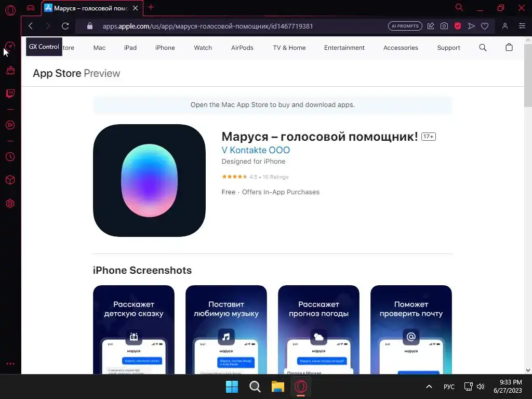Open Entertainment nav item
The image size is (532, 399).
[344, 48]
